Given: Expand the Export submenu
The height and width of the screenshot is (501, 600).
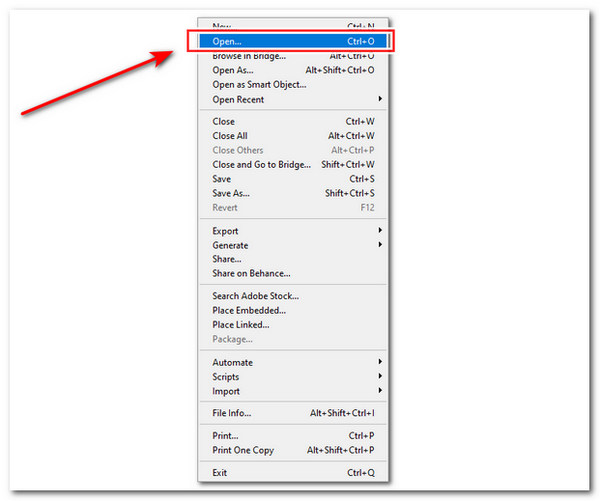Looking at the screenshot, I should 293,231.
